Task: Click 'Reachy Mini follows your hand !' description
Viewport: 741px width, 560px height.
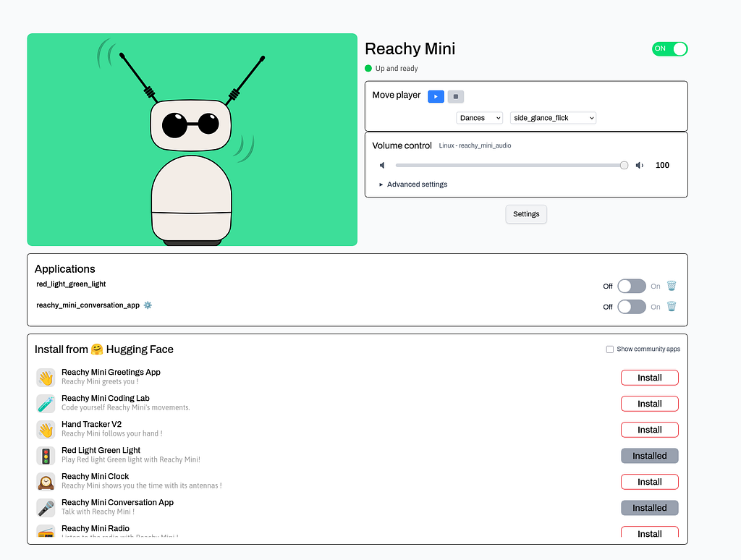Action: 112,434
